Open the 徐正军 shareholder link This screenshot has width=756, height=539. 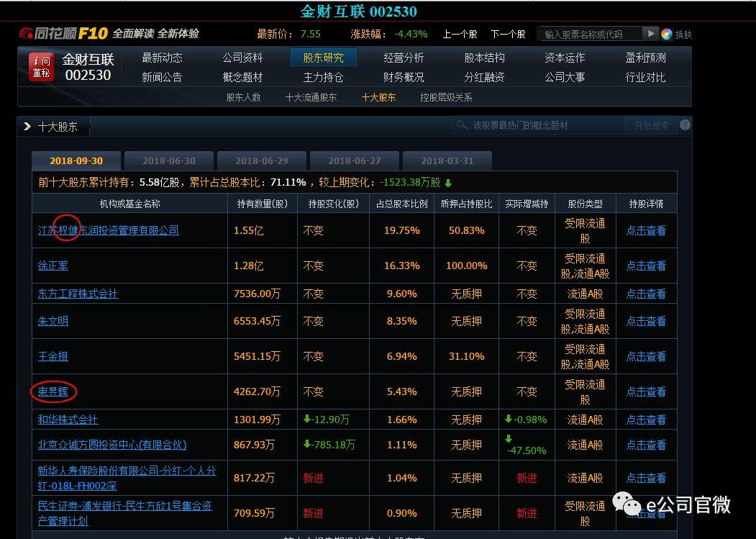click(53, 266)
